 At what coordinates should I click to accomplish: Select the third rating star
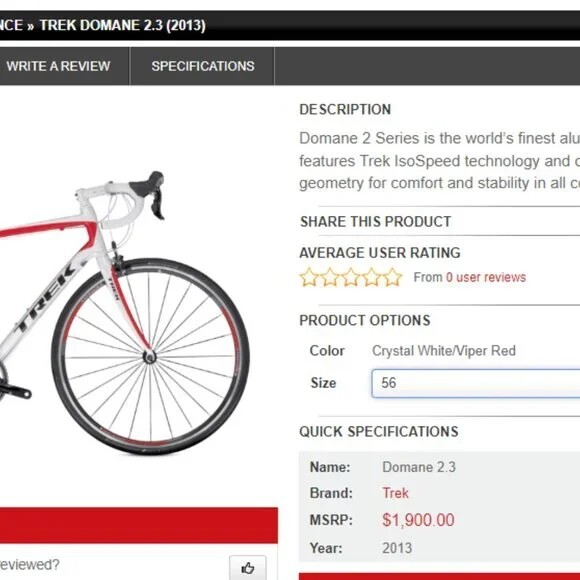(x=351, y=277)
